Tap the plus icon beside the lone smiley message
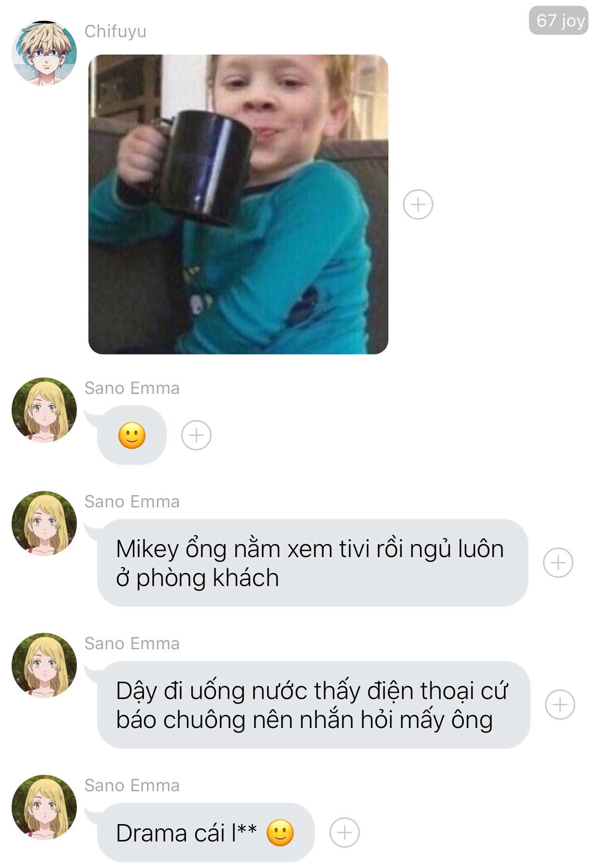This screenshot has height=868, width=600. tap(196, 435)
